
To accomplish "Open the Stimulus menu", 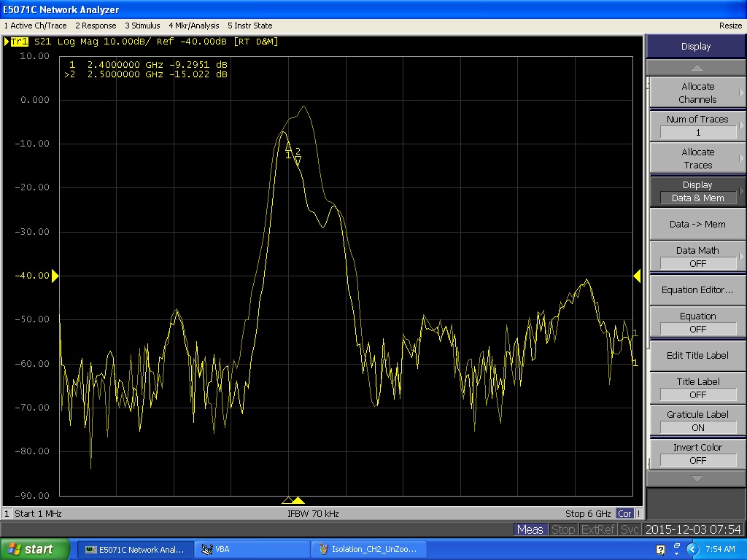I will [x=142, y=26].
